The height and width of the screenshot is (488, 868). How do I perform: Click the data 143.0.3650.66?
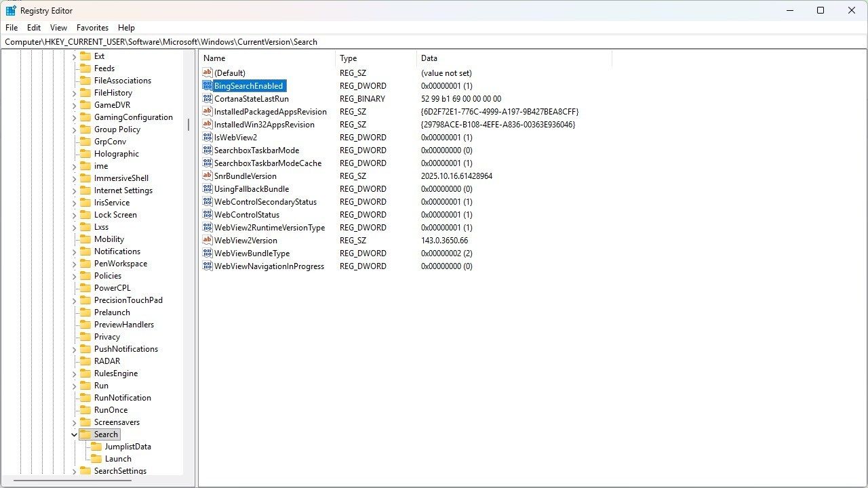point(444,241)
